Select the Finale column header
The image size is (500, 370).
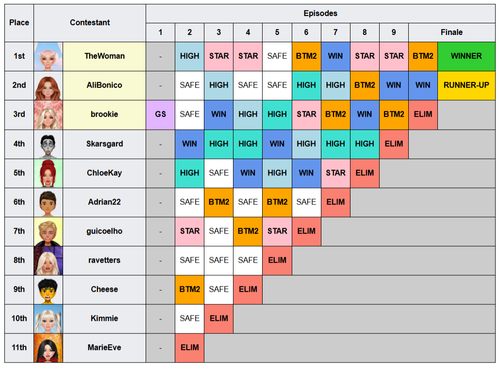pos(452,32)
